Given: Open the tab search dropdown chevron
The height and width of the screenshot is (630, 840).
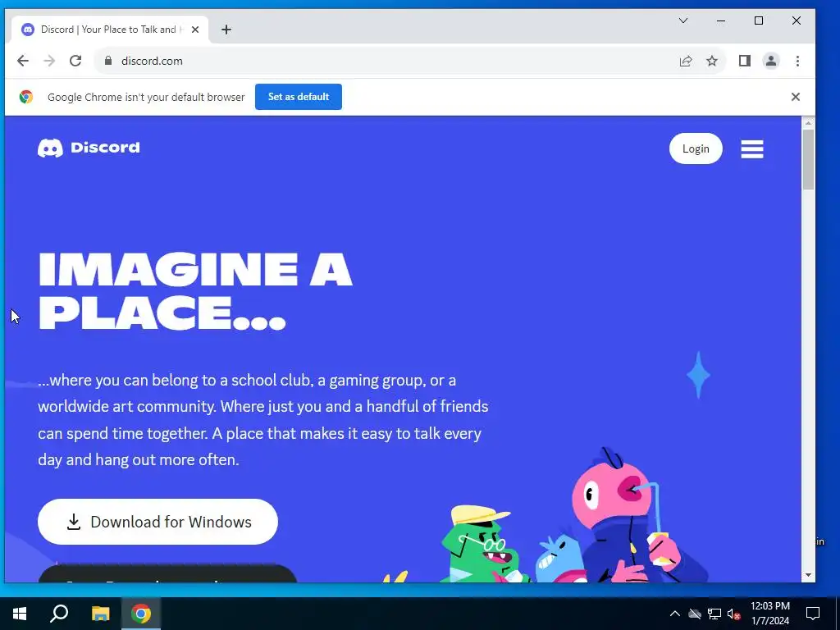Looking at the screenshot, I should tap(683, 21).
